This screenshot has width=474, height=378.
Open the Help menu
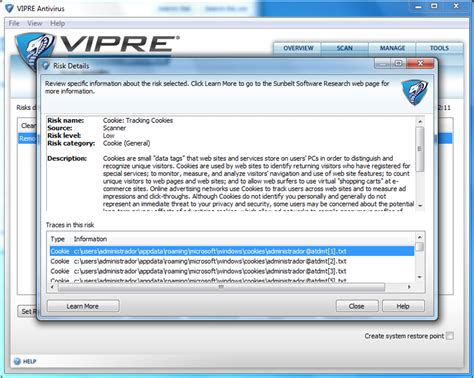[57, 23]
